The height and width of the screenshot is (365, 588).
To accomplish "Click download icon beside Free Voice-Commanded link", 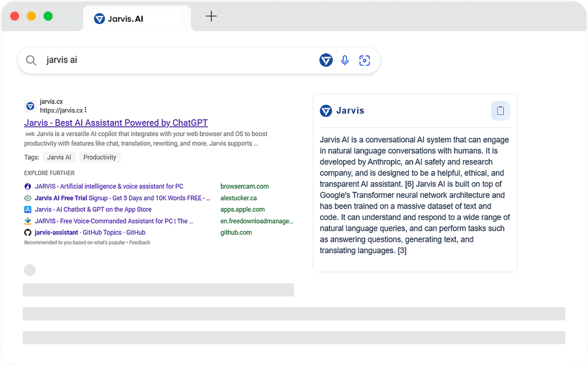I will coord(28,221).
